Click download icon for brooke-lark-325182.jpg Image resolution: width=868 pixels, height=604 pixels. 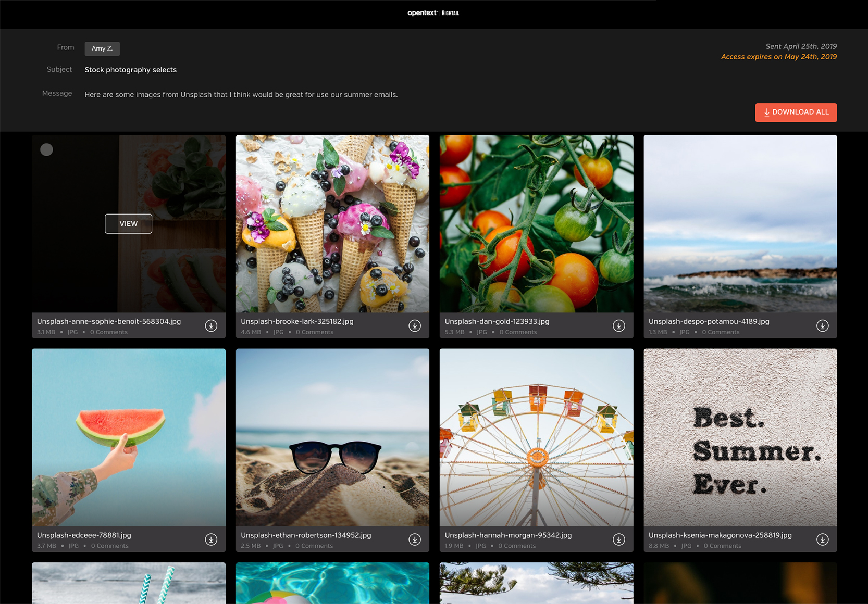click(415, 326)
